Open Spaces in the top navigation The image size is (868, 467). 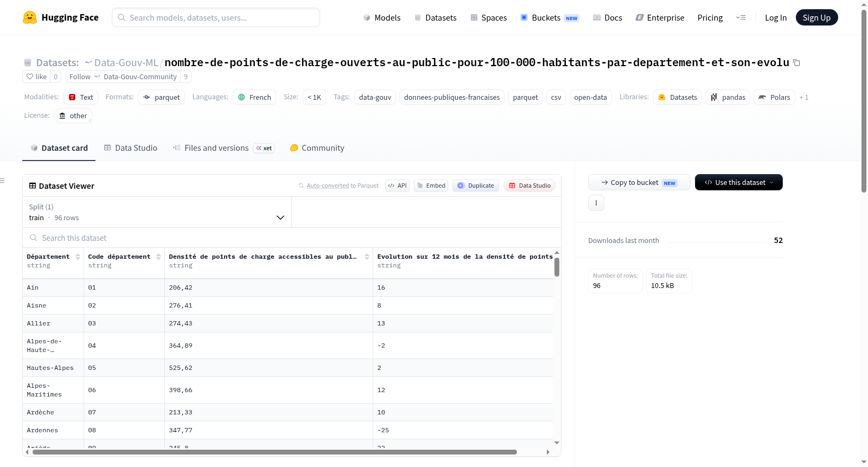pyautogui.click(x=488, y=17)
